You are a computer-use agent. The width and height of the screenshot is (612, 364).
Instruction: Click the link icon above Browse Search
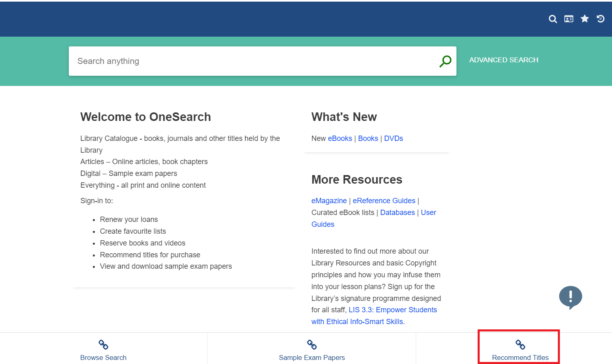click(103, 344)
